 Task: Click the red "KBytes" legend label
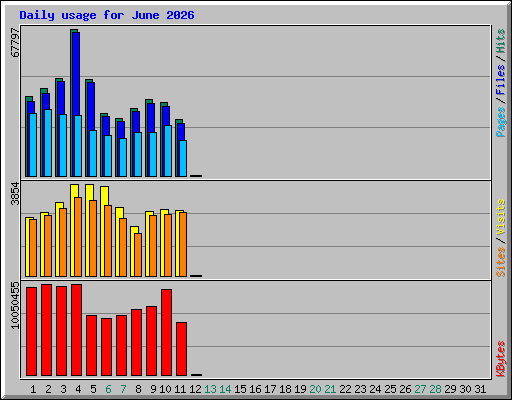pyautogui.click(x=500, y=359)
